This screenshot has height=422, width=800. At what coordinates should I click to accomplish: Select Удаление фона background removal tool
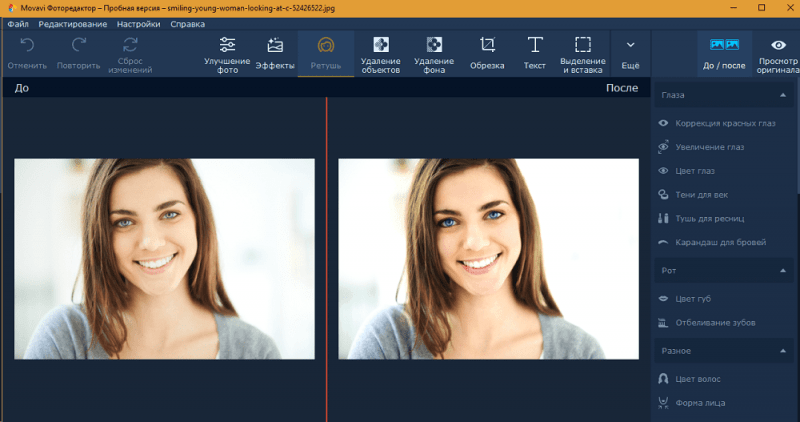click(x=434, y=45)
